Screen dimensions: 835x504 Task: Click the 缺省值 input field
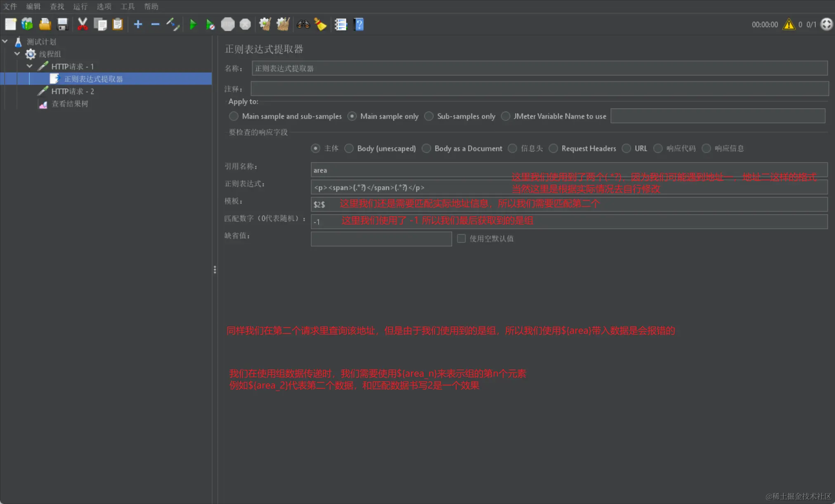(x=381, y=239)
